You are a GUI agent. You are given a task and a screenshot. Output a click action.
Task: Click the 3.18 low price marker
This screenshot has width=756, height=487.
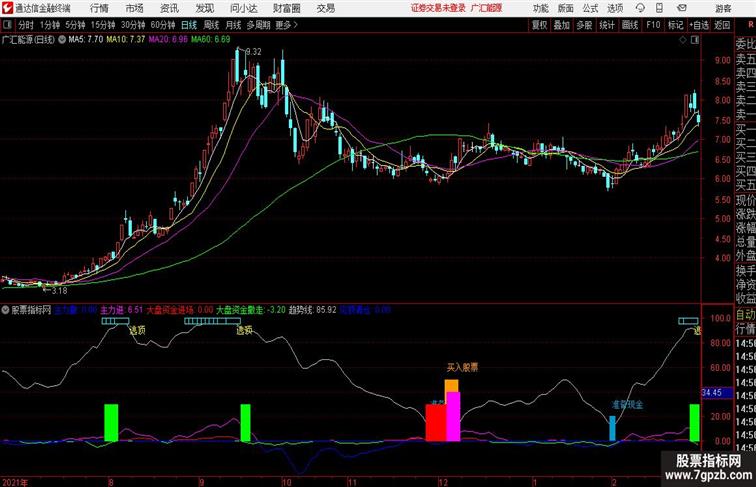pyautogui.click(x=59, y=291)
